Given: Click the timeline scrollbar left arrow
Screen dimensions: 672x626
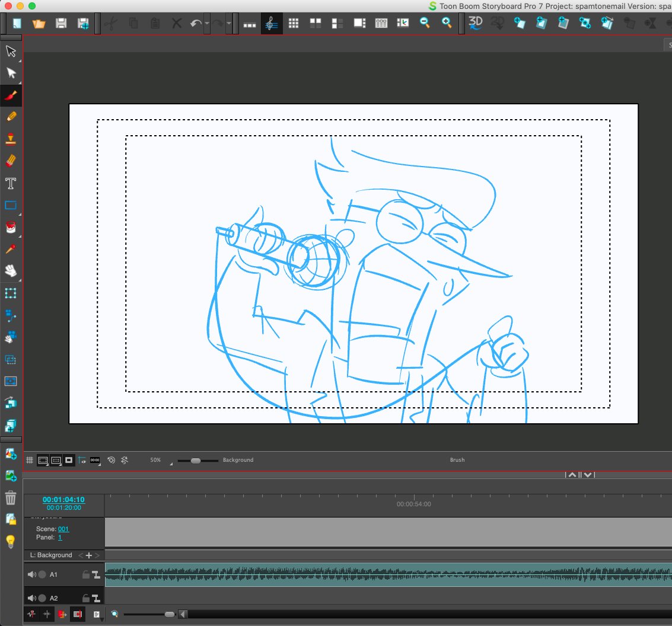Looking at the screenshot, I should click(x=183, y=614).
